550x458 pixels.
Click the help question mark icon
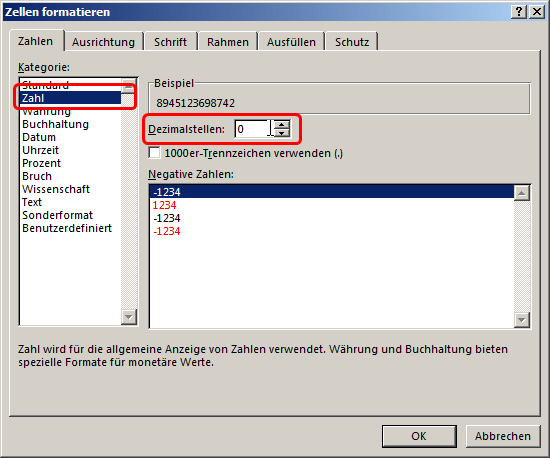pyautogui.click(x=519, y=12)
